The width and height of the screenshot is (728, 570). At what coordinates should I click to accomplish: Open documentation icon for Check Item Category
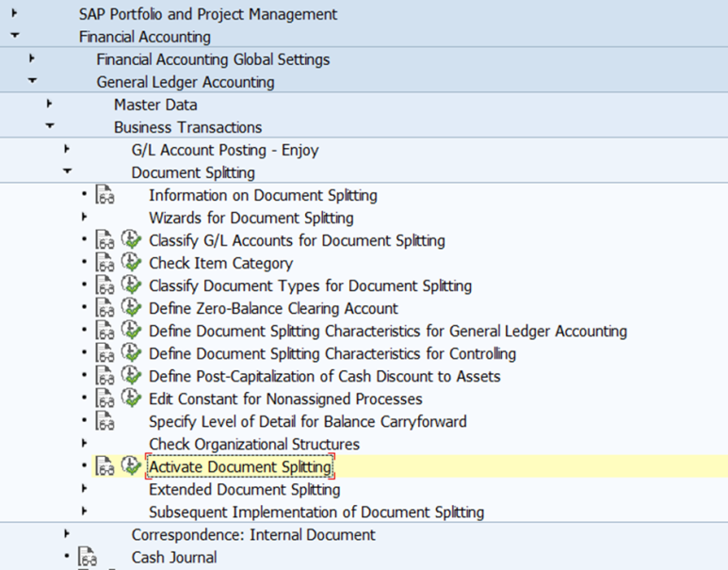[105, 263]
